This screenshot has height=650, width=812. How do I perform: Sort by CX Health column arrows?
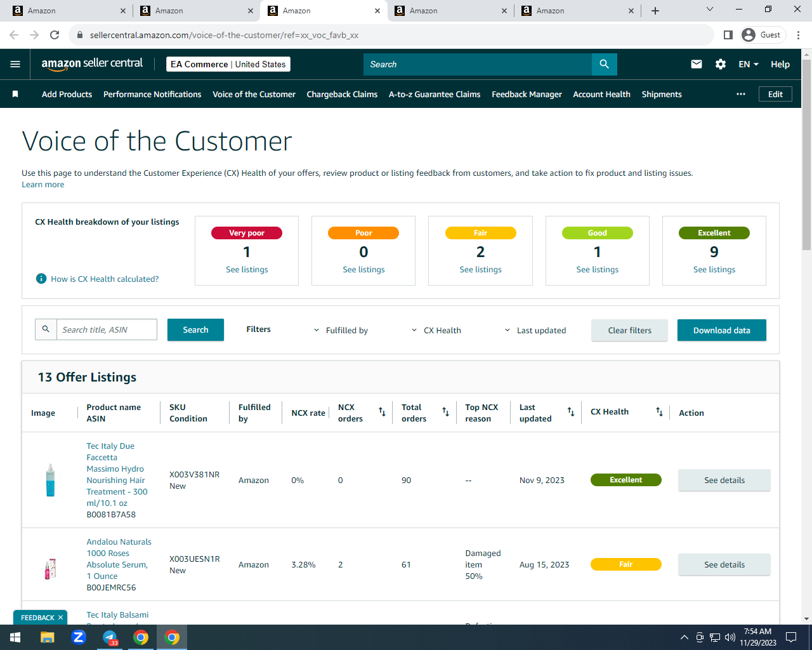[659, 412]
